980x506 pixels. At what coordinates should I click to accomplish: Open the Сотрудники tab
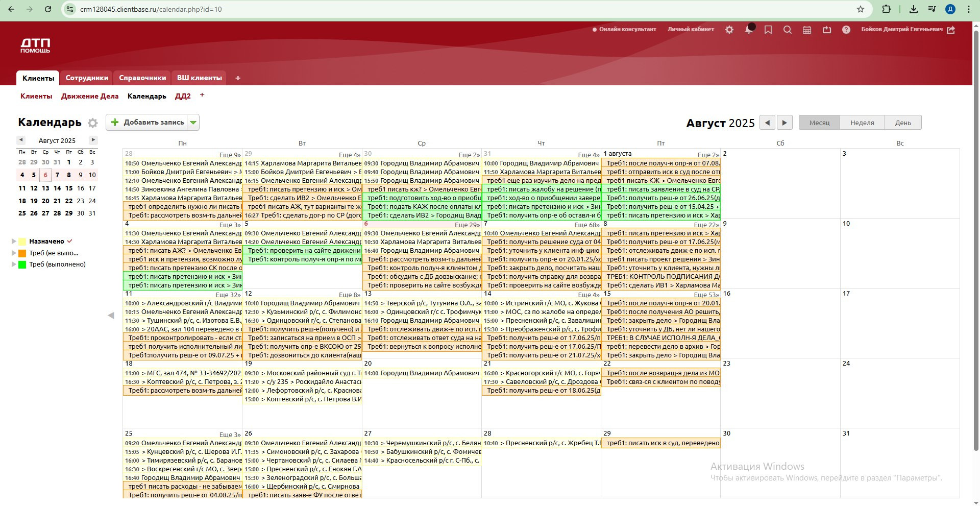87,78
